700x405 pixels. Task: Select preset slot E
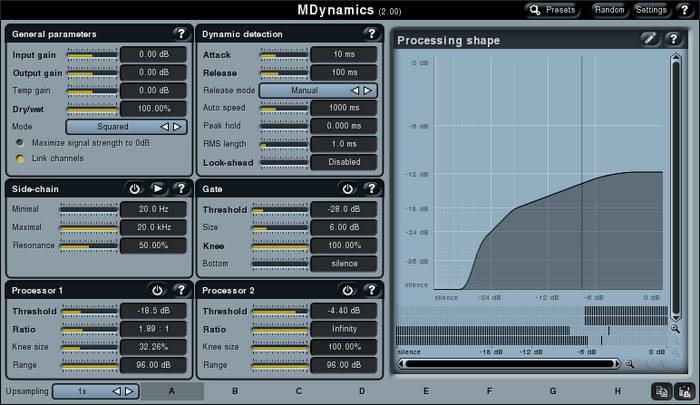click(x=426, y=391)
